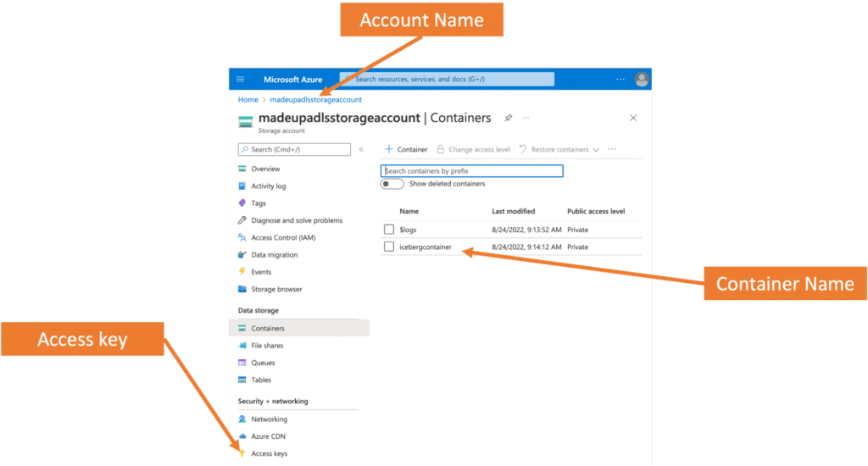This screenshot has width=868, height=466.
Task: Select the $logs container checkbox
Action: pyautogui.click(x=388, y=229)
